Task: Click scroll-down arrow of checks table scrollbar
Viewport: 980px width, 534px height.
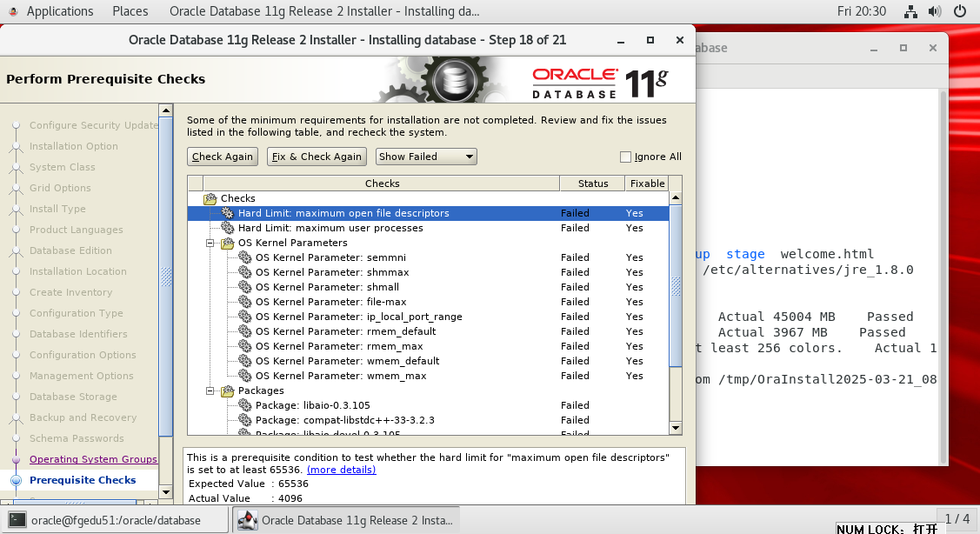Action: coord(676,428)
